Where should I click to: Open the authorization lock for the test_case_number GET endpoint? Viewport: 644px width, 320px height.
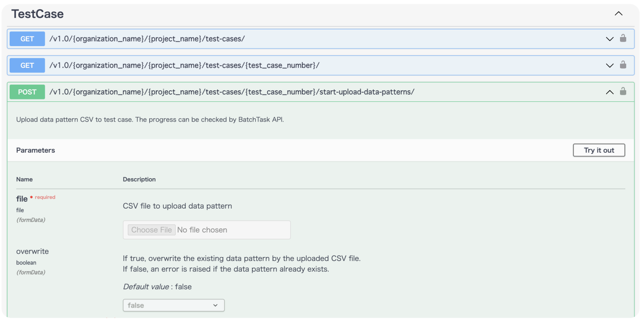[623, 65]
